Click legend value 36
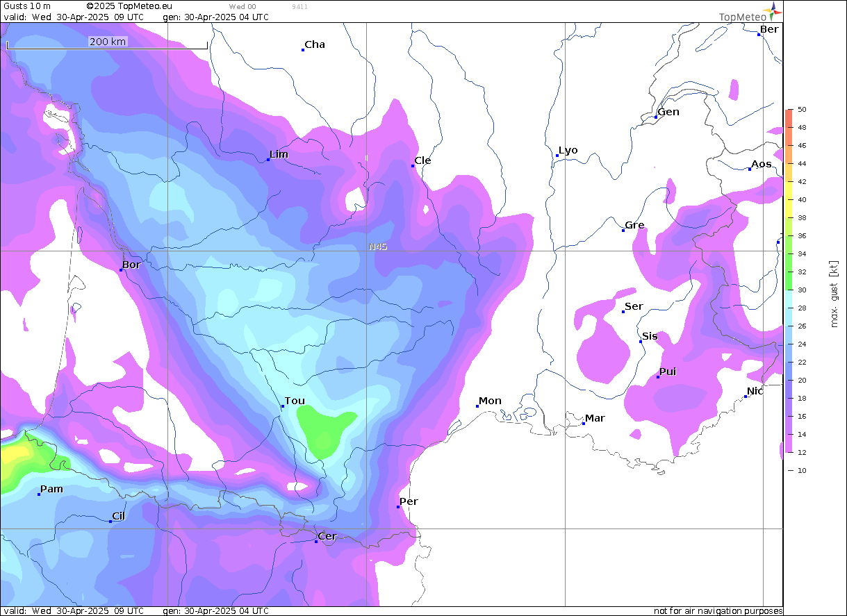The height and width of the screenshot is (616, 847). [802, 236]
